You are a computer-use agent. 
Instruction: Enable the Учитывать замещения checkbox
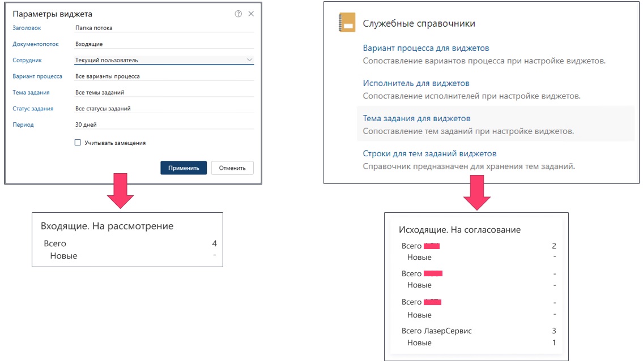click(x=78, y=143)
